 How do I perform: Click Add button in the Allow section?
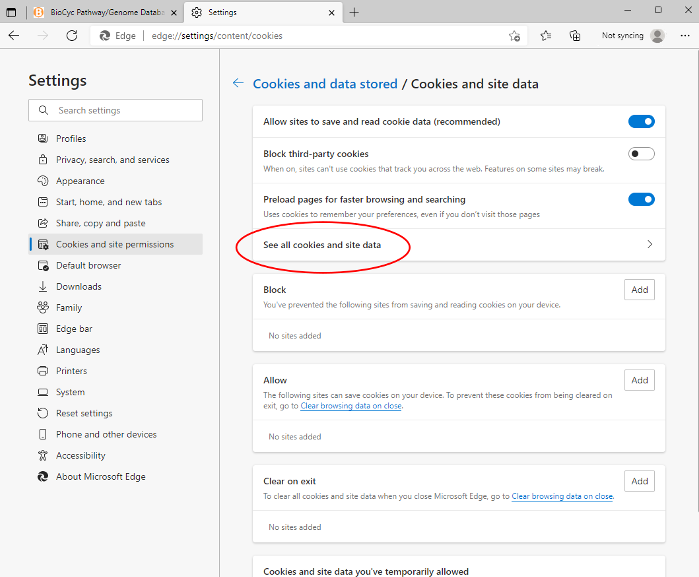pyautogui.click(x=640, y=380)
